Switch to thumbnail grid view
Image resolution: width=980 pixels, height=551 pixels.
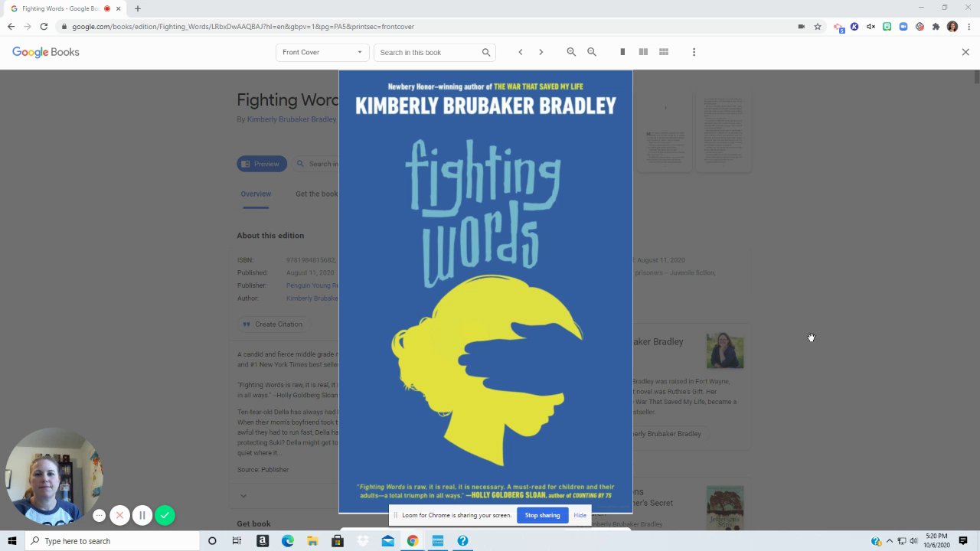click(664, 52)
